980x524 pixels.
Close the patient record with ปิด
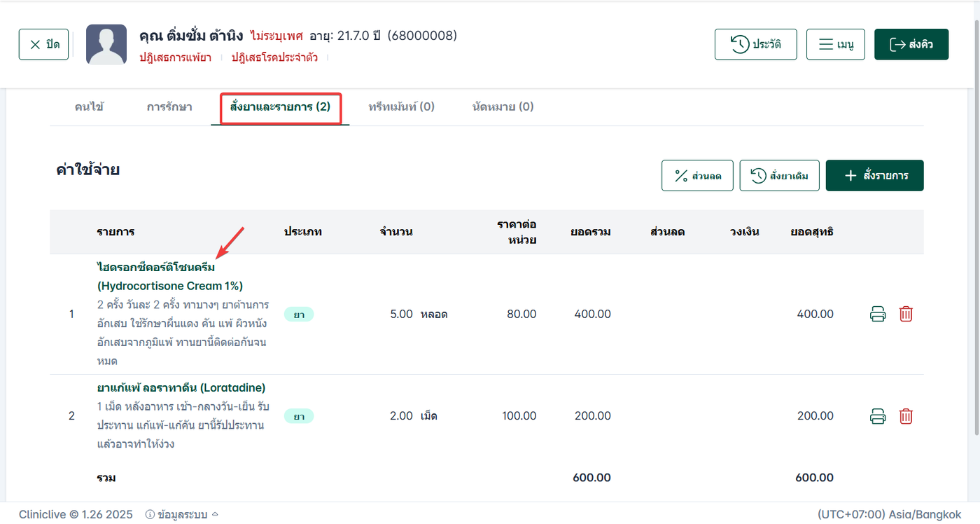[x=44, y=45]
